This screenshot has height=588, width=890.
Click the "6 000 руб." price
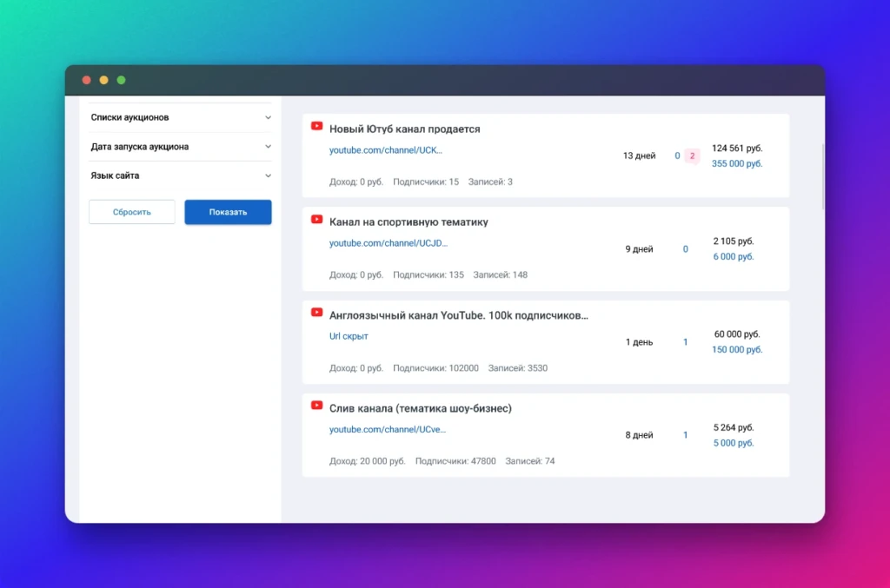[x=734, y=256]
